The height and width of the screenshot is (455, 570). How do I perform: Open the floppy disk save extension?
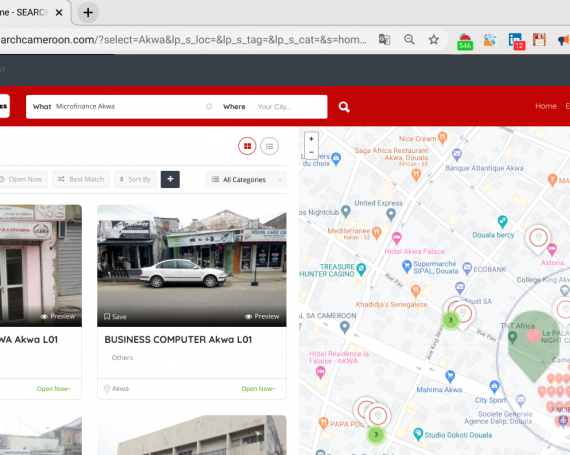(539, 39)
